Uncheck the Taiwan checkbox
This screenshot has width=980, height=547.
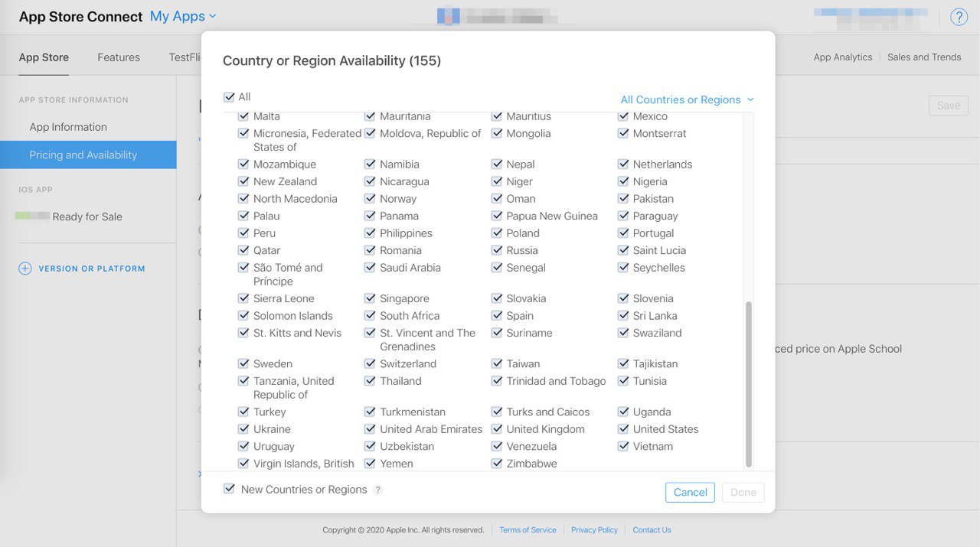pyautogui.click(x=497, y=363)
